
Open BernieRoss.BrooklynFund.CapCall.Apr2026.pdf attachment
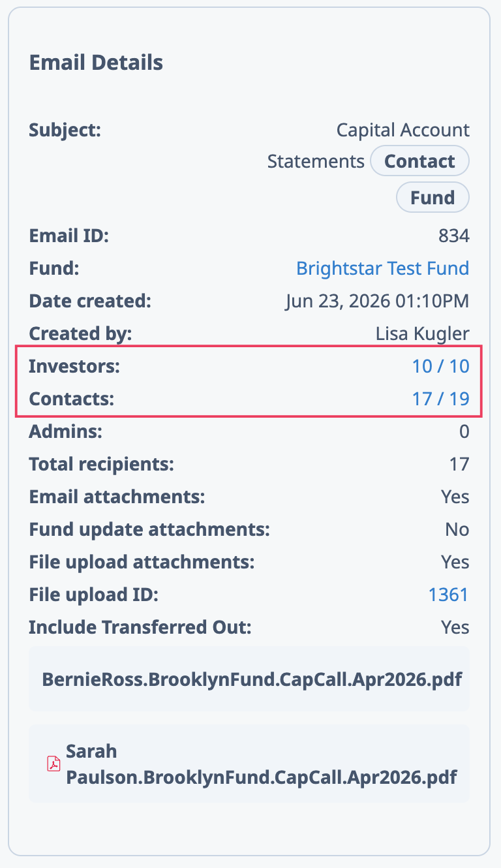point(249,679)
